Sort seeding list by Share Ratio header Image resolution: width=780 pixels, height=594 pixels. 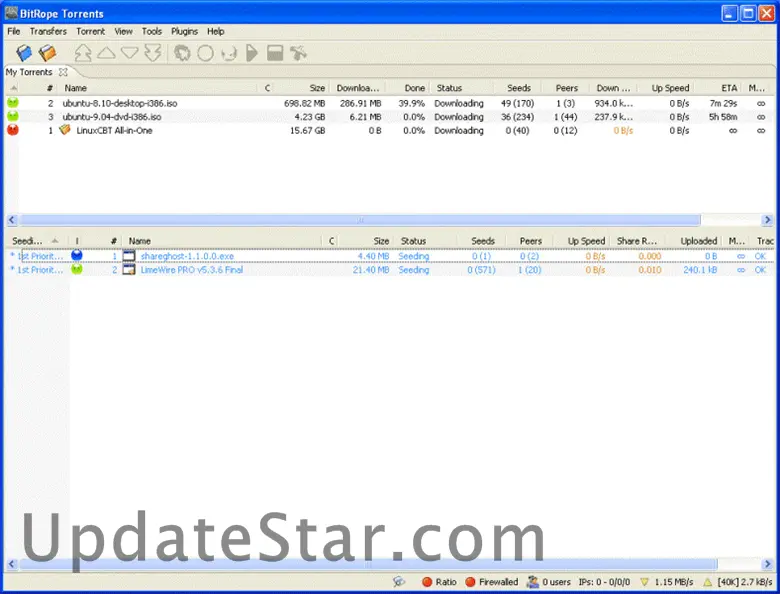tap(637, 241)
